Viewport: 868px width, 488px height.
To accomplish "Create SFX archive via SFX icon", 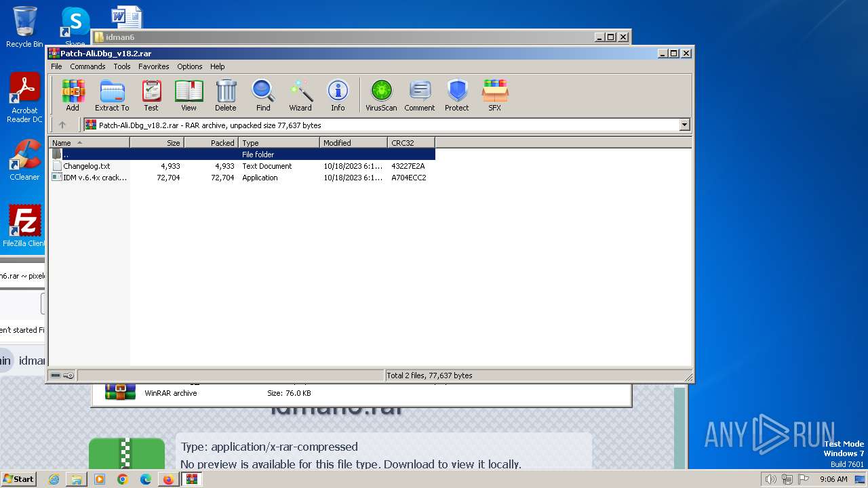I will click(x=495, y=95).
